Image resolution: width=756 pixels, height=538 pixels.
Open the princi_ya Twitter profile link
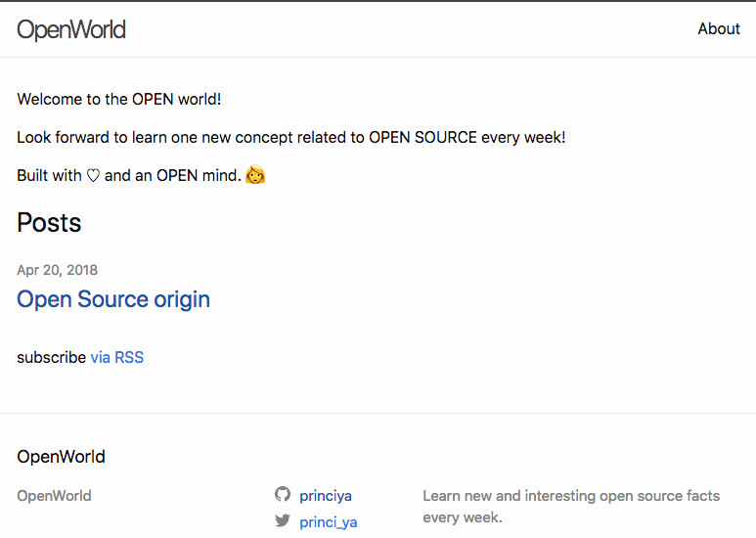coord(329,522)
